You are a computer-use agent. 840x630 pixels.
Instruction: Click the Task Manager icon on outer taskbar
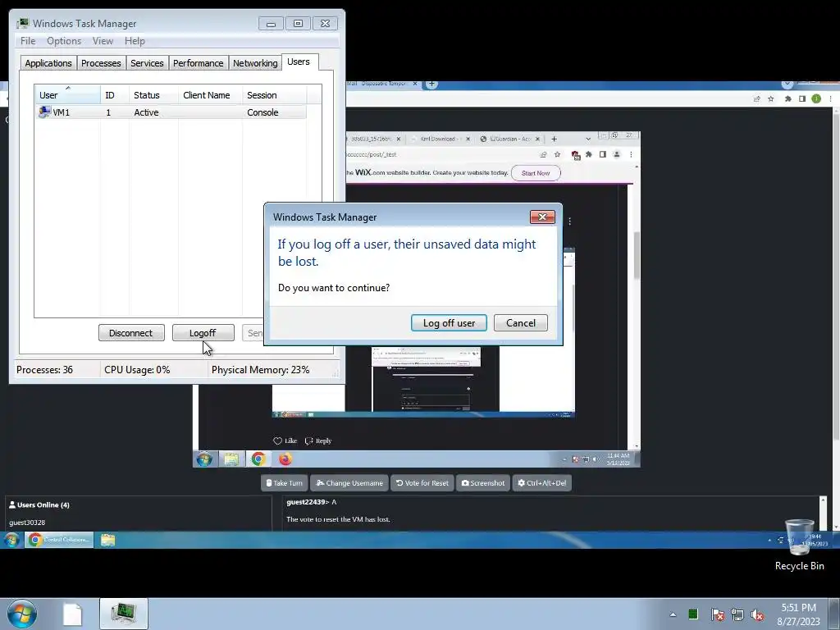click(x=124, y=614)
